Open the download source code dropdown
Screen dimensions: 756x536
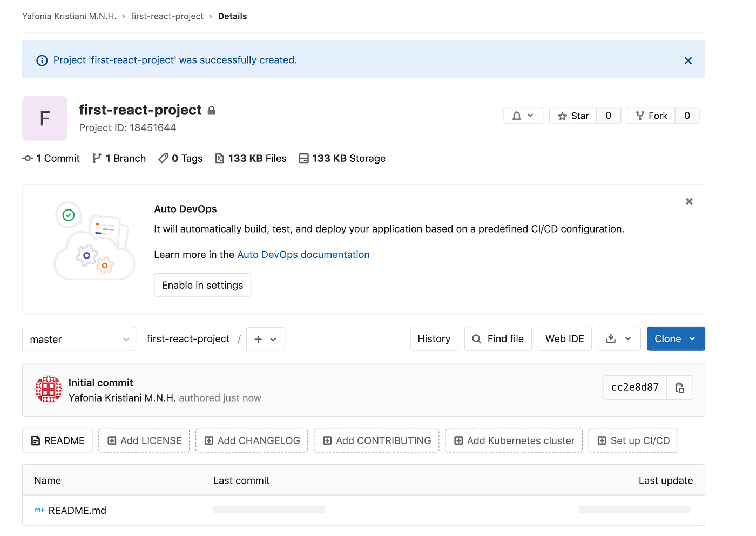(x=619, y=338)
